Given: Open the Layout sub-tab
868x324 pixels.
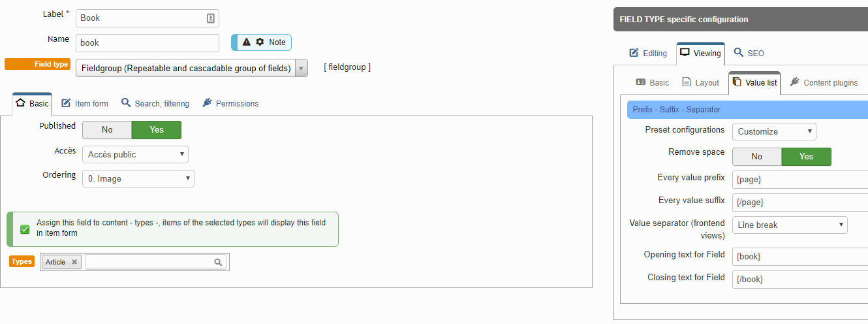Looking at the screenshot, I should click(700, 82).
